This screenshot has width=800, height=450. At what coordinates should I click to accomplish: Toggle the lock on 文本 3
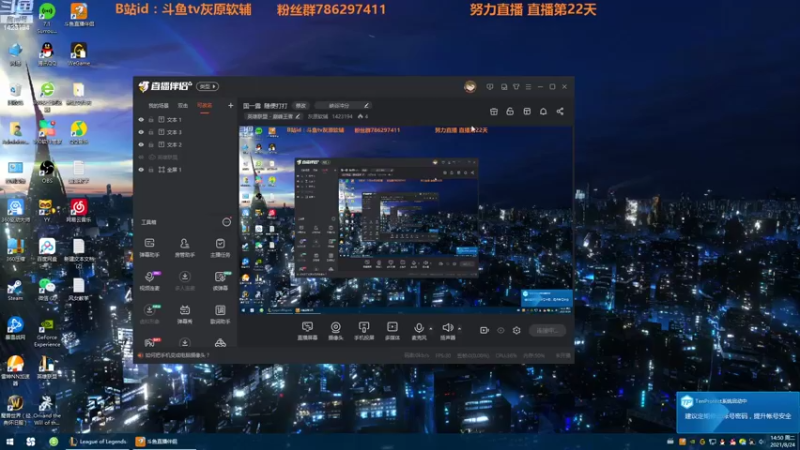[151, 132]
